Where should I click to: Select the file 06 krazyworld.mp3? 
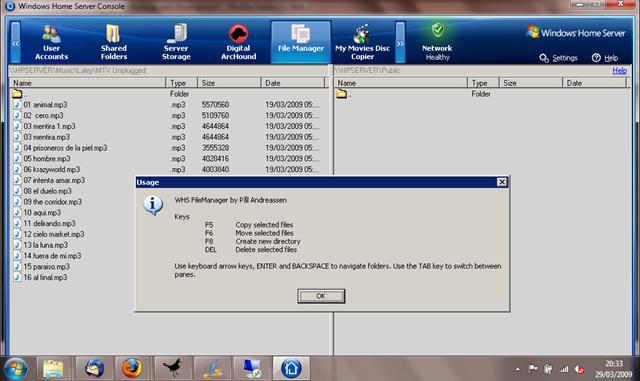click(51, 169)
